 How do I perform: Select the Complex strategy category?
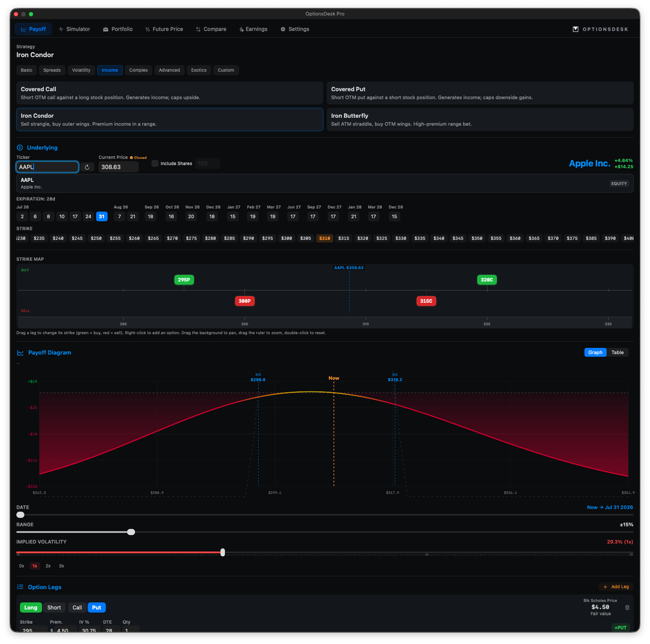(139, 70)
